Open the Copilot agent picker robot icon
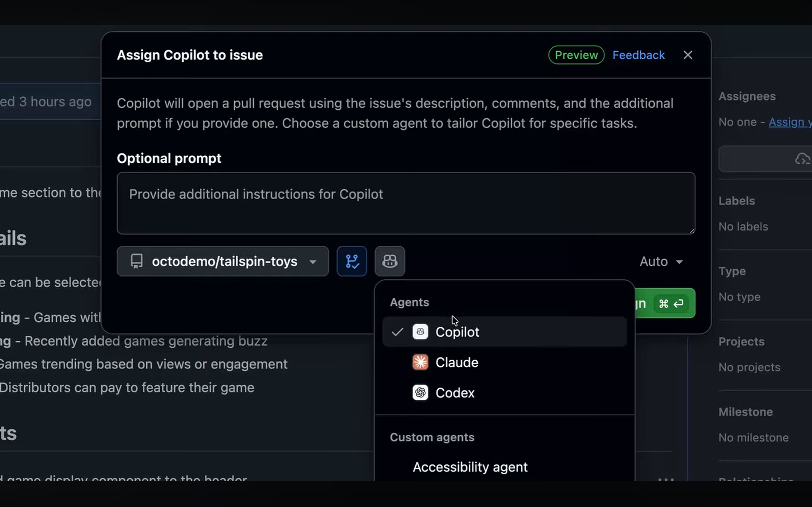The height and width of the screenshot is (507, 812). (x=389, y=261)
